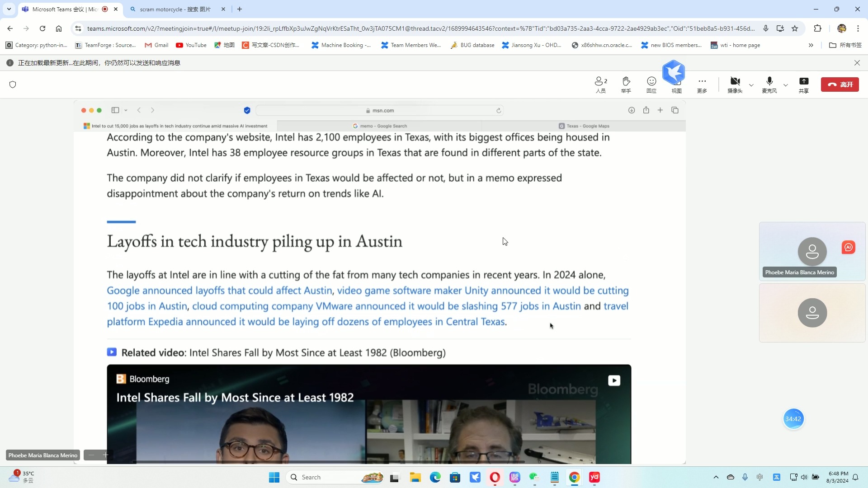Screen dimensions: 868x488
Task: Expand the hidden browser bookmarks toolbar
Action: (812, 45)
